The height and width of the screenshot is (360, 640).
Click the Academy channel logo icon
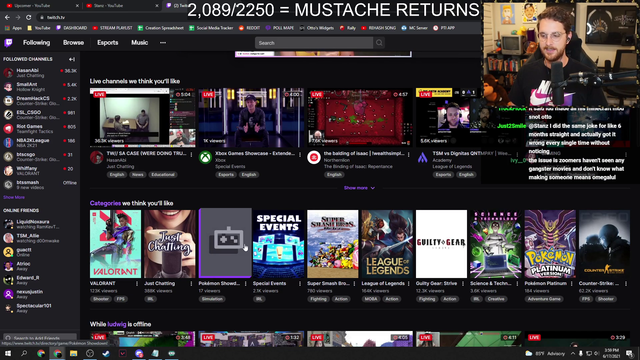coord(422,157)
